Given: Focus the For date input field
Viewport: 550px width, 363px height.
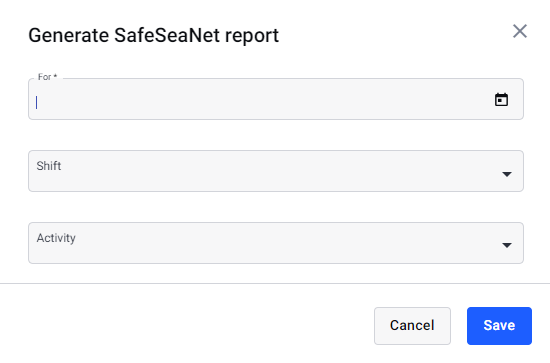Looking at the screenshot, I should pyautogui.click(x=276, y=99).
